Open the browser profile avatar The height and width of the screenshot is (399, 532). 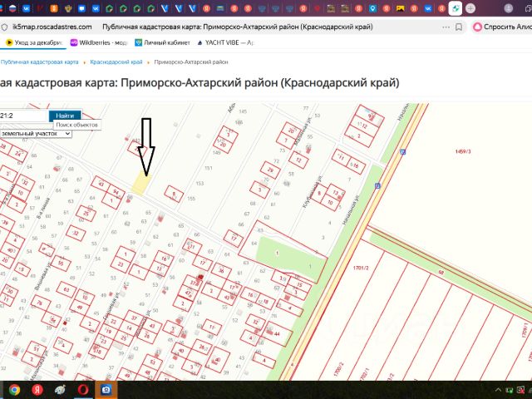[x=508, y=8]
